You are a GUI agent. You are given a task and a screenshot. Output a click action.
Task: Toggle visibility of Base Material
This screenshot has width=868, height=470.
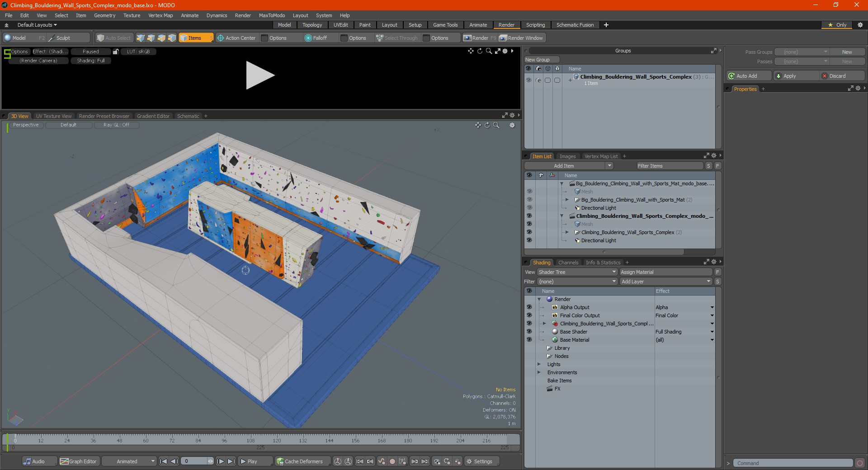[529, 340]
